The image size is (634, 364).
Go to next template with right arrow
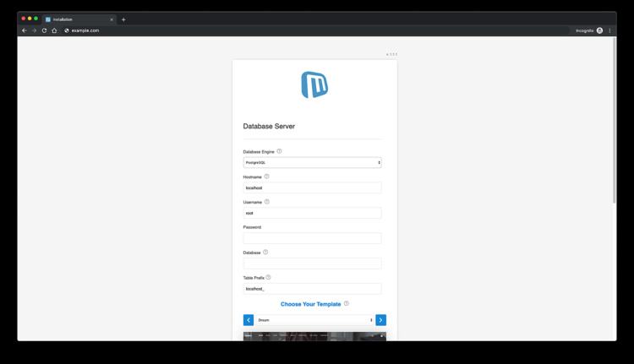pos(381,320)
